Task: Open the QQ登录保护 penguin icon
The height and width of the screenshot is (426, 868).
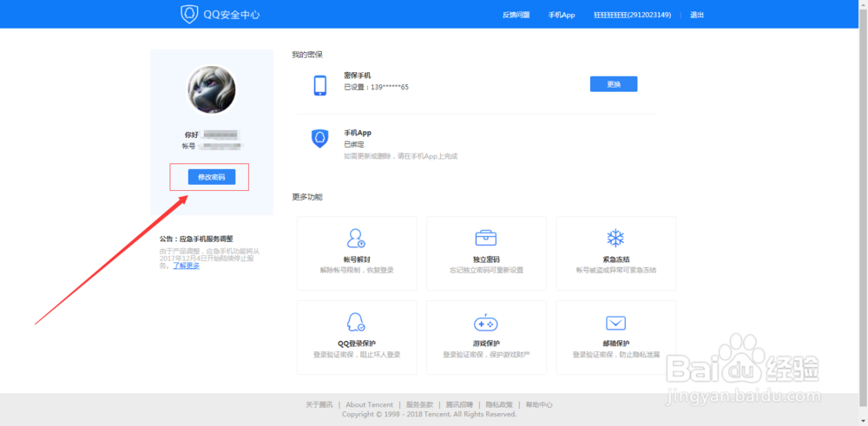Action: [356, 322]
